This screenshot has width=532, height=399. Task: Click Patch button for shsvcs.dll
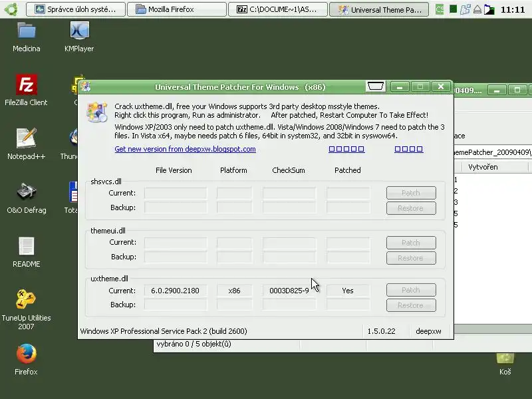[x=411, y=193]
